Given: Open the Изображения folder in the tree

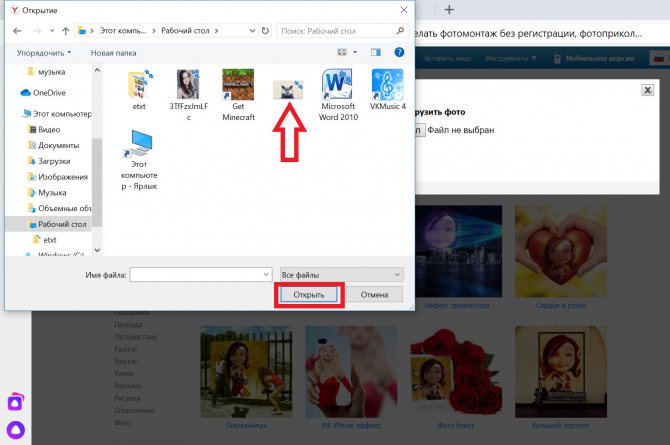Looking at the screenshot, I should point(58,177).
